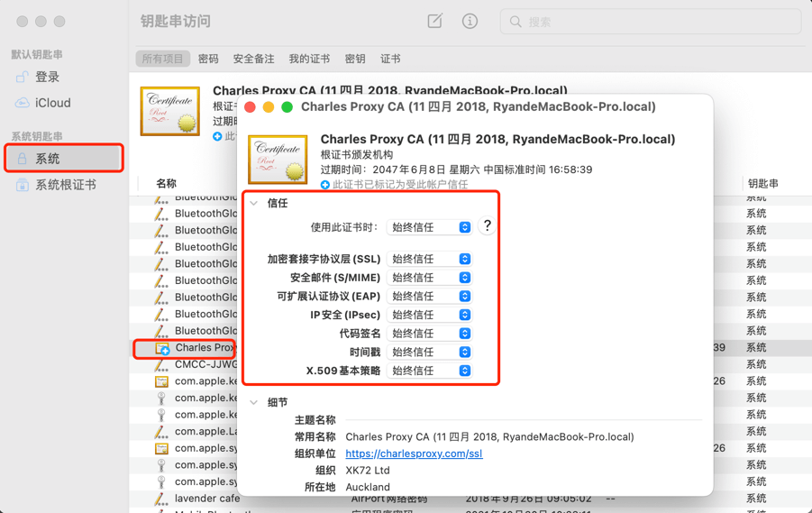
Task: Select the 登录 keychain in sidebar
Action: pyautogui.click(x=47, y=78)
